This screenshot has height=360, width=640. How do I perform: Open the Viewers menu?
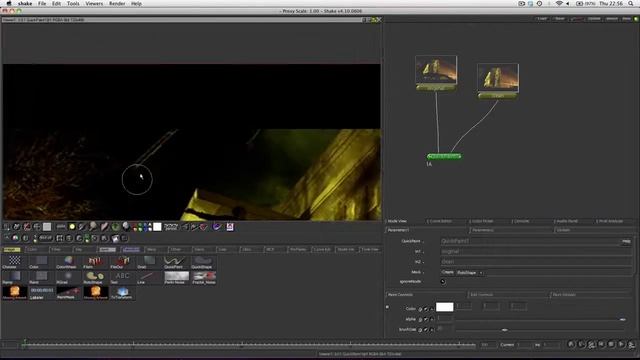coord(94,3)
